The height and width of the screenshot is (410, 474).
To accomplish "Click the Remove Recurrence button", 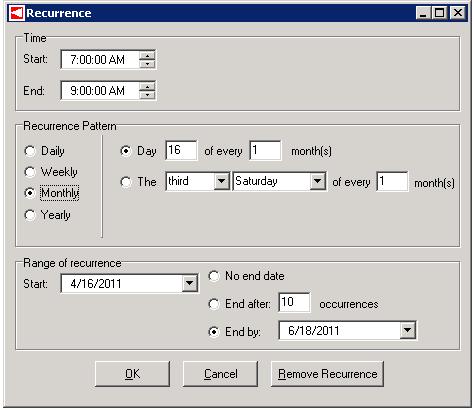I will tap(327, 374).
